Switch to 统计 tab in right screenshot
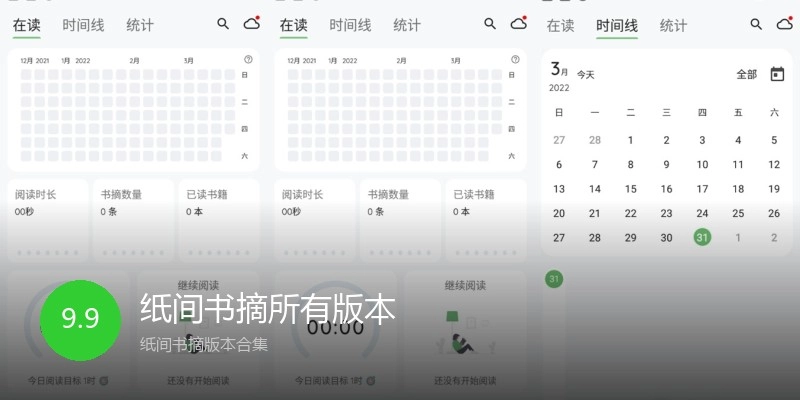 pos(673,26)
